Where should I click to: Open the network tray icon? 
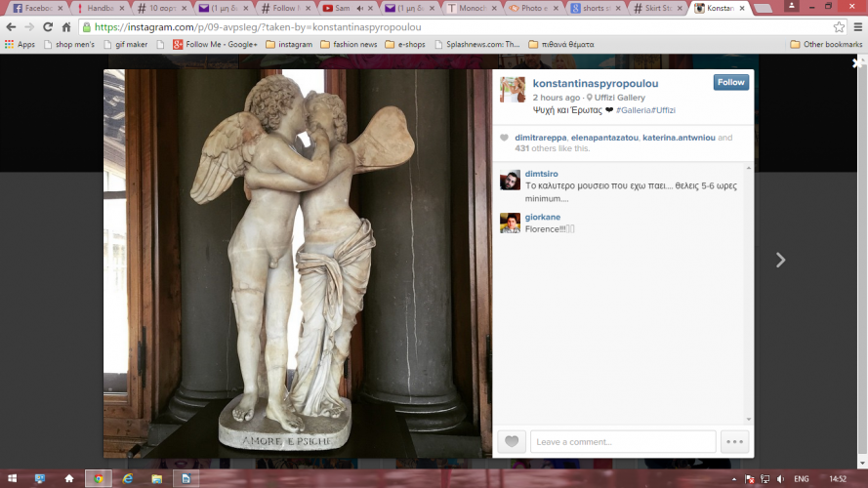pos(765,479)
